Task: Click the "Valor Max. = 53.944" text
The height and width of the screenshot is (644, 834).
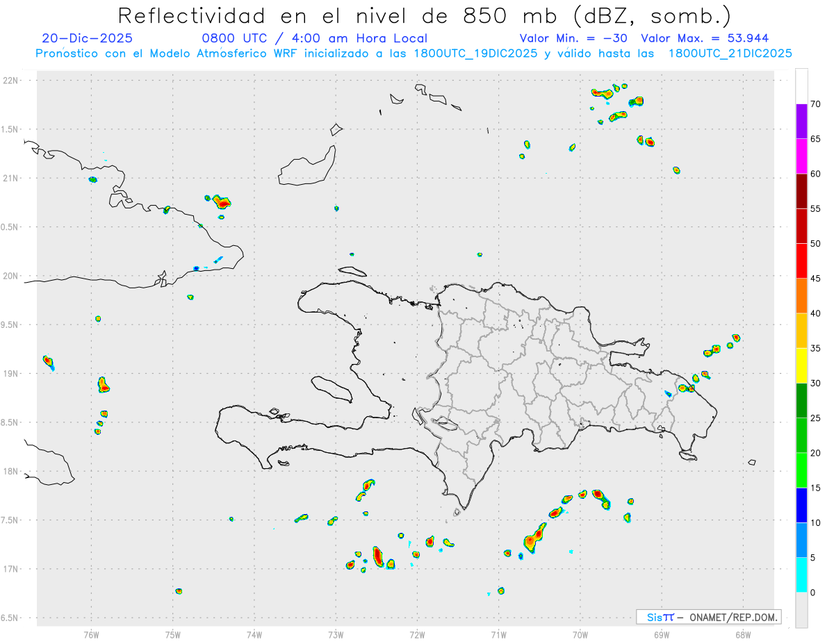Action: 705,38
